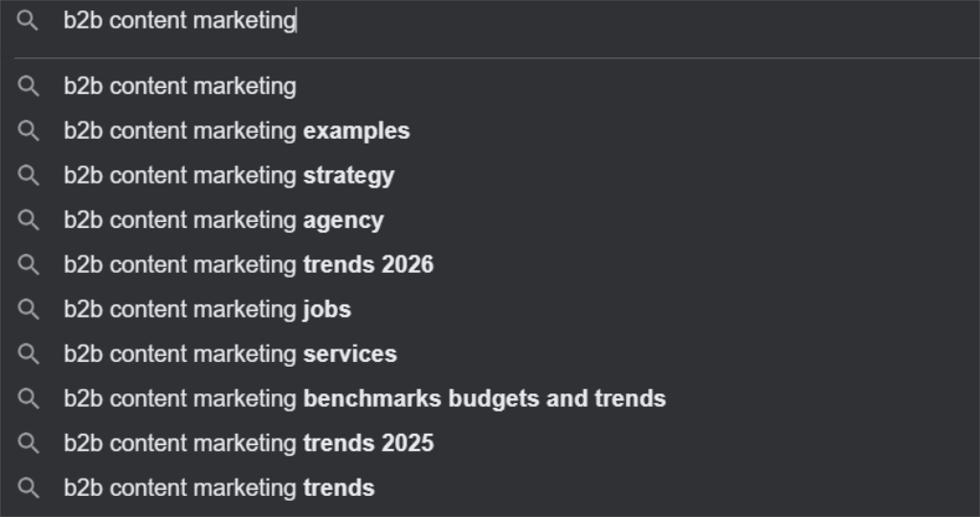Click search icon beside 'benchmarks budgets and trends'
This screenshot has width=980, height=517.
point(29,398)
